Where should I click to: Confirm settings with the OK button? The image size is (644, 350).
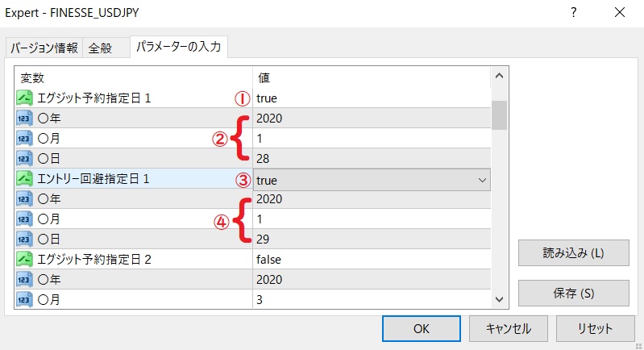pyautogui.click(x=421, y=329)
